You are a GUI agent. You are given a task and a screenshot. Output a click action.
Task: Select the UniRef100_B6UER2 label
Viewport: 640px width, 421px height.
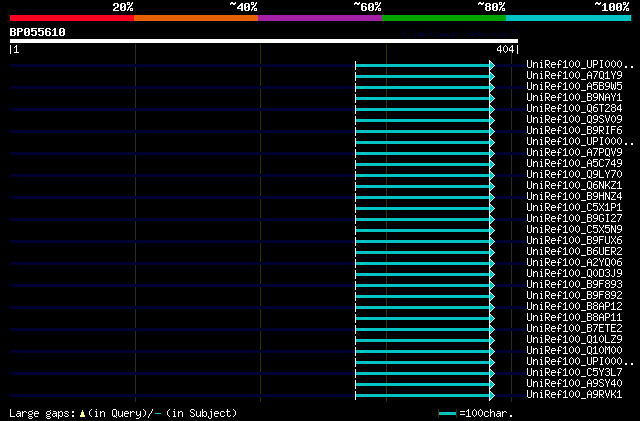point(574,252)
